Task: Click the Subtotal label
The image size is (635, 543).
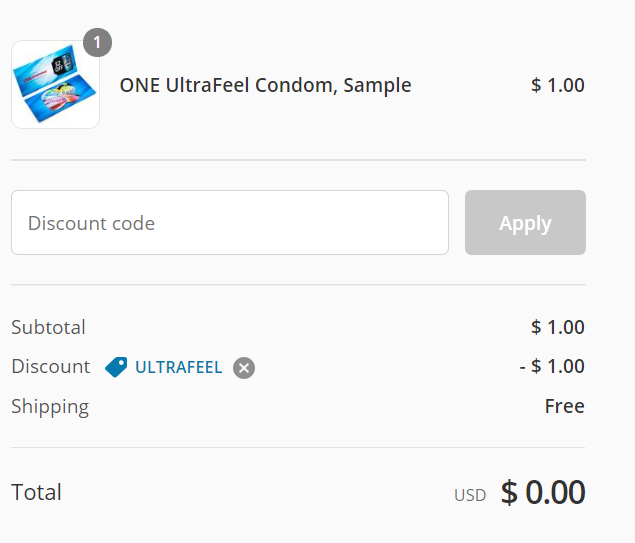Action: click(x=48, y=327)
